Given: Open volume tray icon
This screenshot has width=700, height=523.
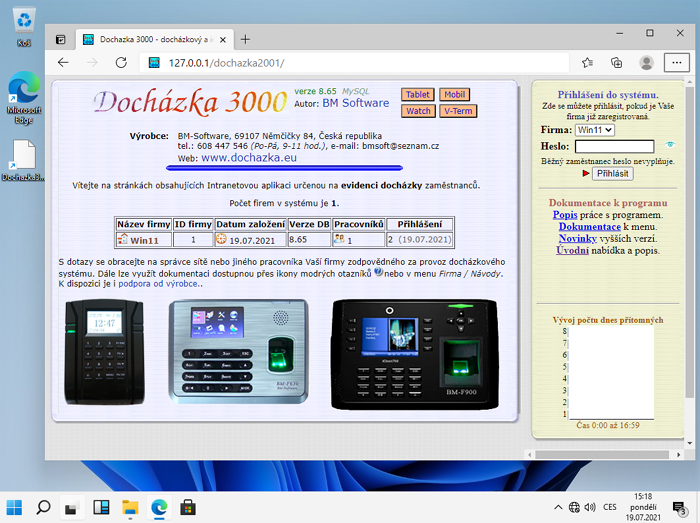Looking at the screenshot, I should point(590,507).
